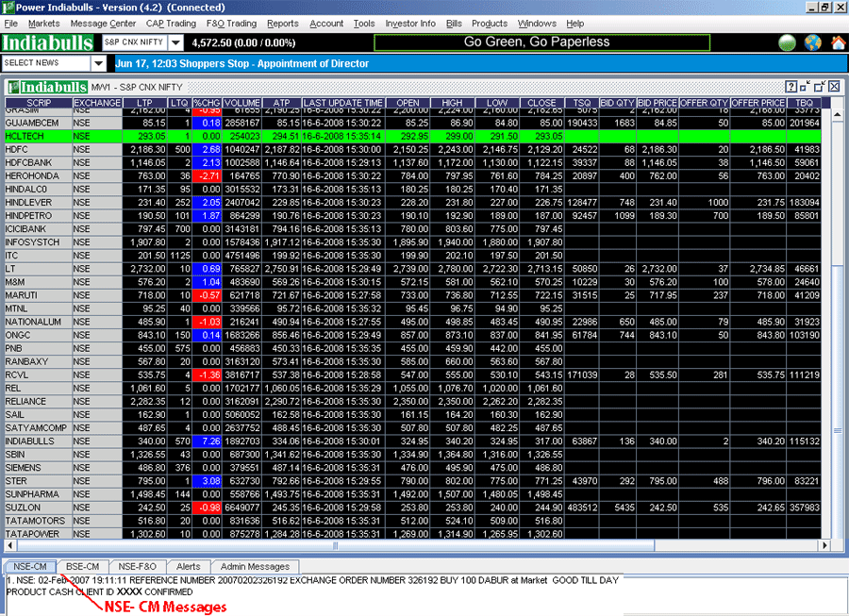Sort by the SCRIP column header
The image size is (849, 616).
(39, 103)
